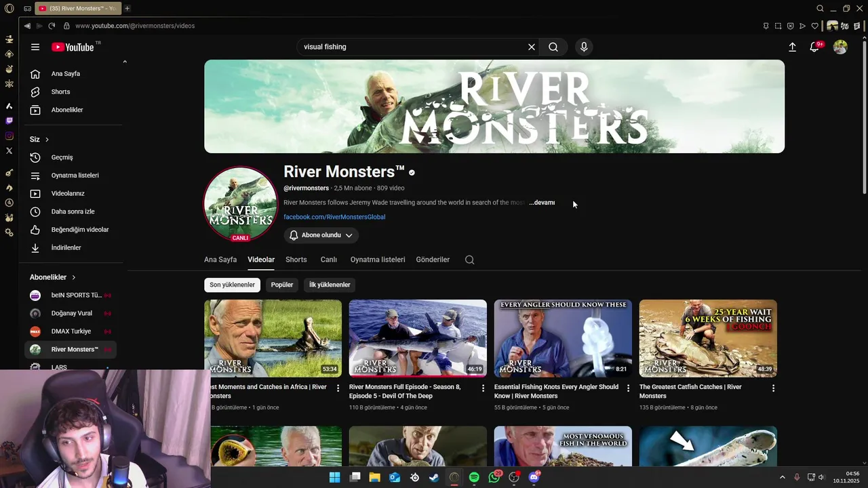Open Spotify from the taskbar
Image resolution: width=868 pixels, height=488 pixels.
(x=474, y=477)
